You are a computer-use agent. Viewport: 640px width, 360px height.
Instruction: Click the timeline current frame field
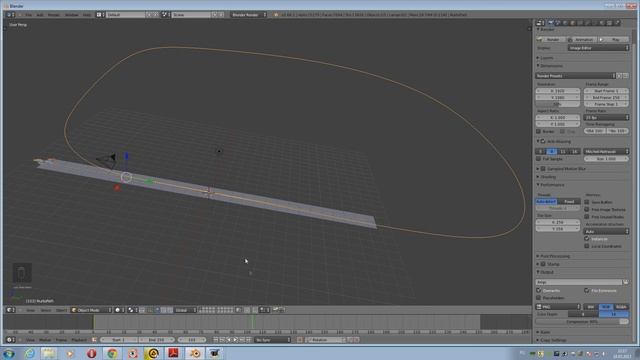(x=192, y=340)
